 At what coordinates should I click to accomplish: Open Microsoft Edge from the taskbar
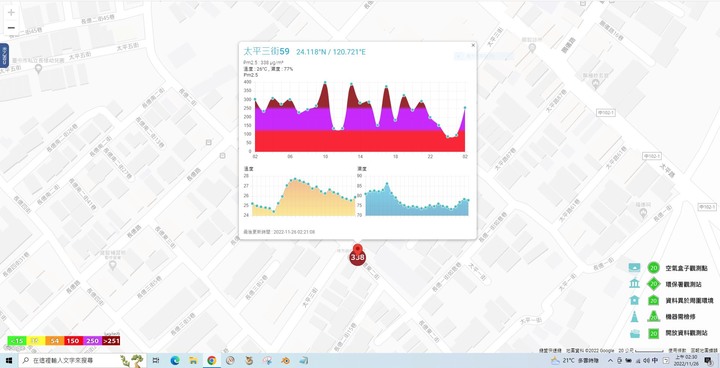click(175, 361)
